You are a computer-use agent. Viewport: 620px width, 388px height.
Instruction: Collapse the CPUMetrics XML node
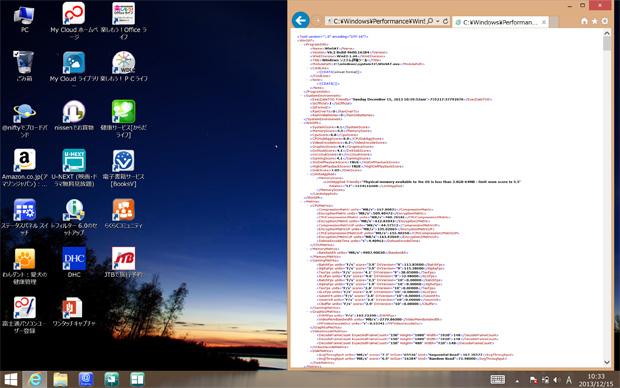308,206
